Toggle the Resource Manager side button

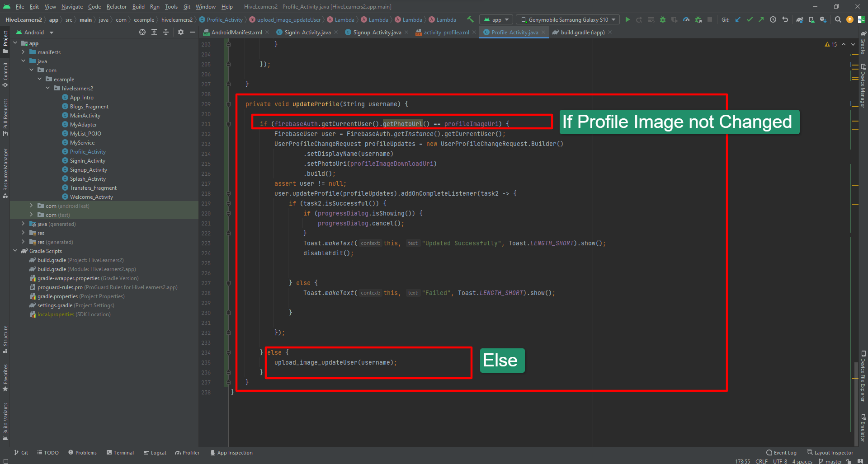tap(5, 173)
